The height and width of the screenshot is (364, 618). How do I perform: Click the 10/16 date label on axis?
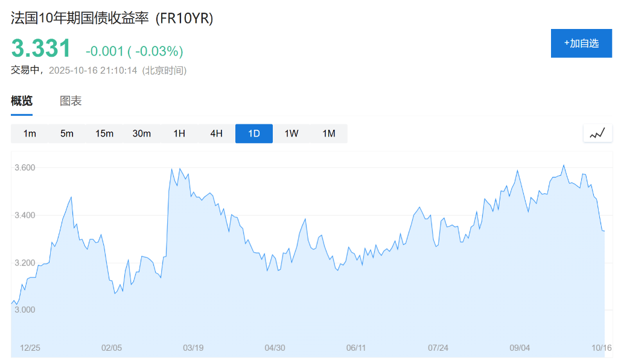(x=601, y=348)
